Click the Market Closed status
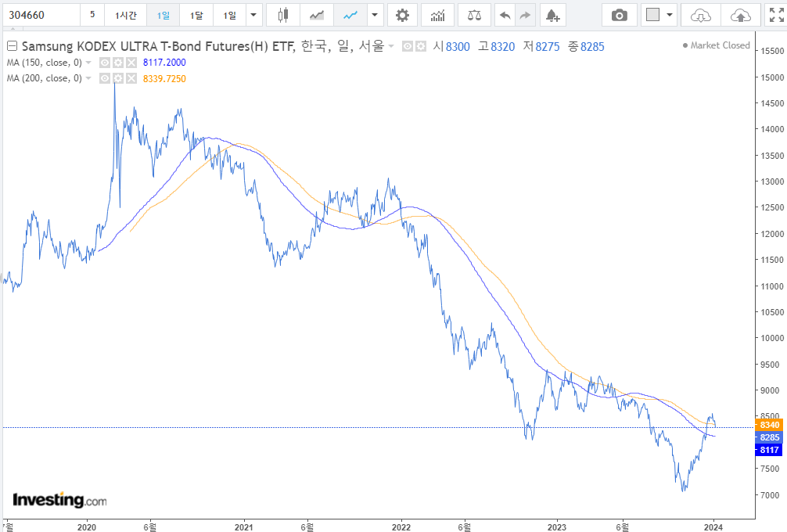This screenshot has height=532, width=787. point(717,45)
